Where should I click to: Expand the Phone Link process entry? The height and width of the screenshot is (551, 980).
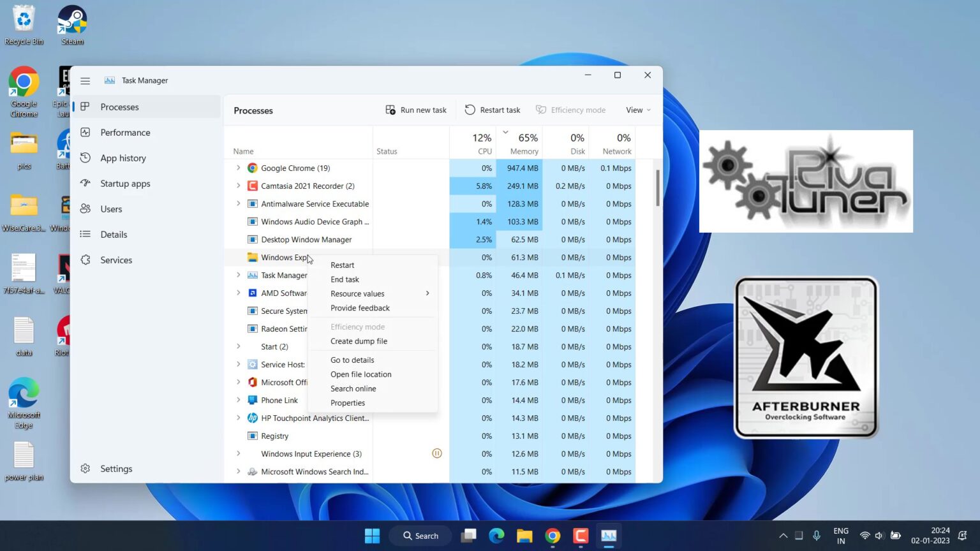[239, 400]
